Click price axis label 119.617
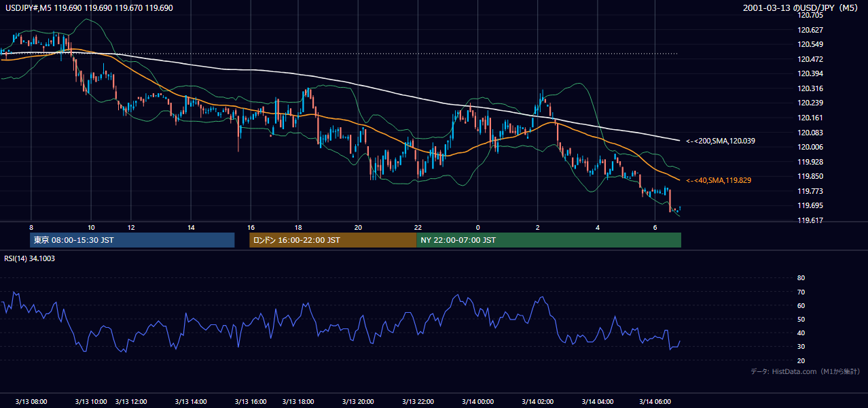 (810, 220)
